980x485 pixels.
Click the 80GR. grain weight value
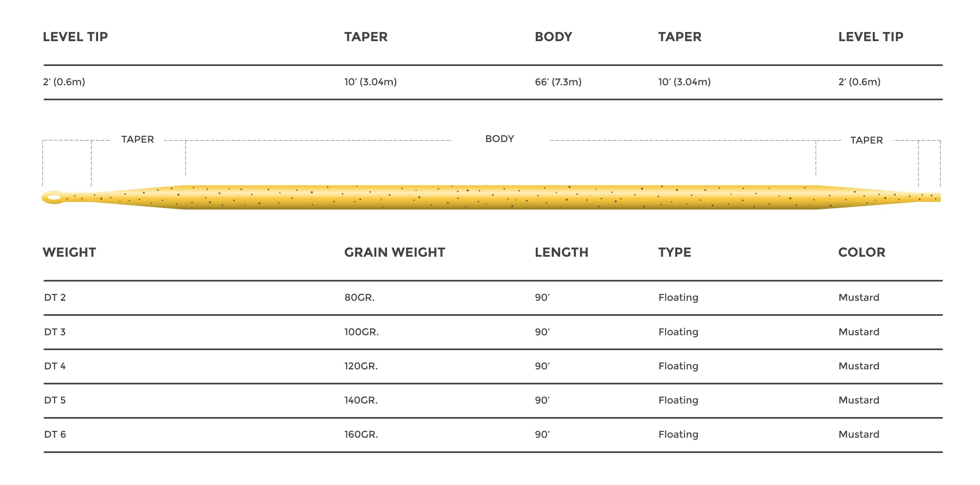click(359, 298)
